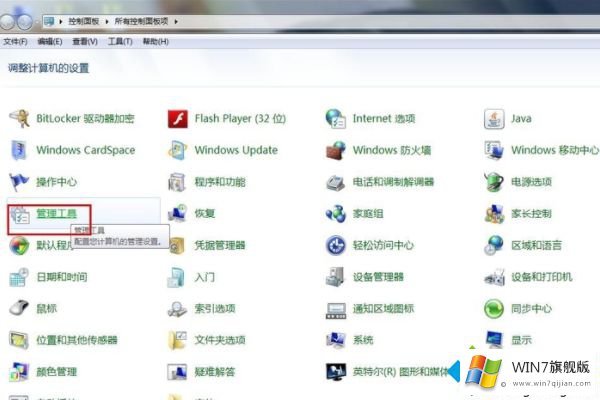
Task: Click the 程序和功能 link text
Action: pos(220,182)
